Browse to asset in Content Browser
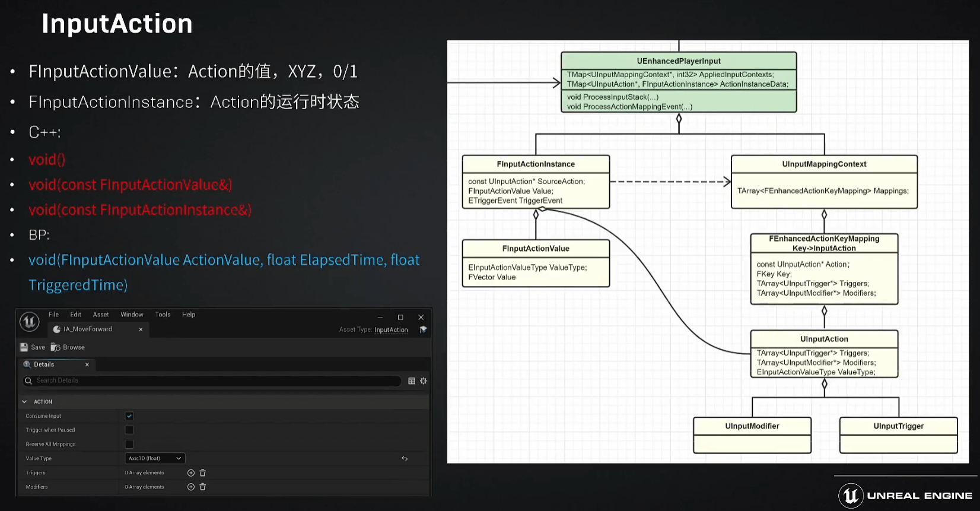 click(x=56, y=347)
